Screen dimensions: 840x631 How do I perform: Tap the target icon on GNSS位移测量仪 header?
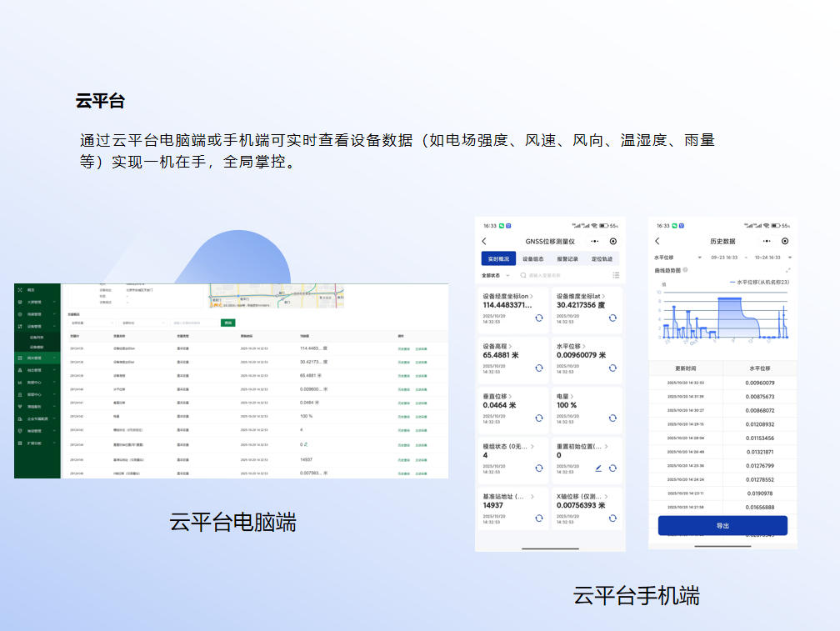pyautogui.click(x=612, y=241)
